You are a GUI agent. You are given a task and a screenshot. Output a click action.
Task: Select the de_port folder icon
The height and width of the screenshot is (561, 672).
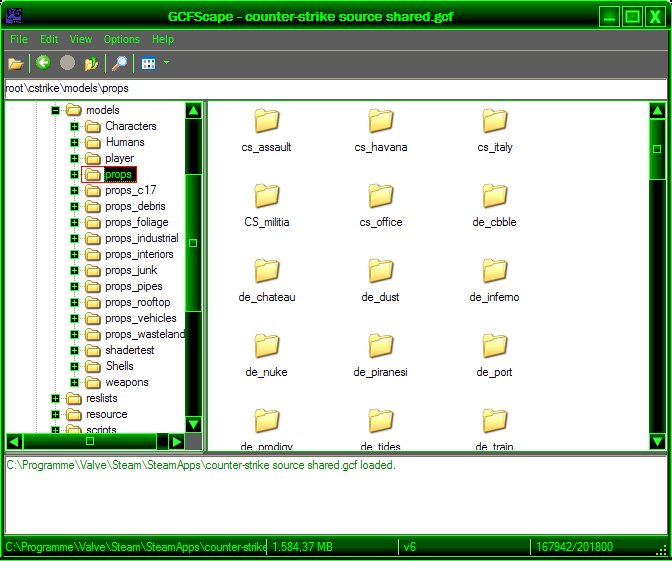click(495, 345)
